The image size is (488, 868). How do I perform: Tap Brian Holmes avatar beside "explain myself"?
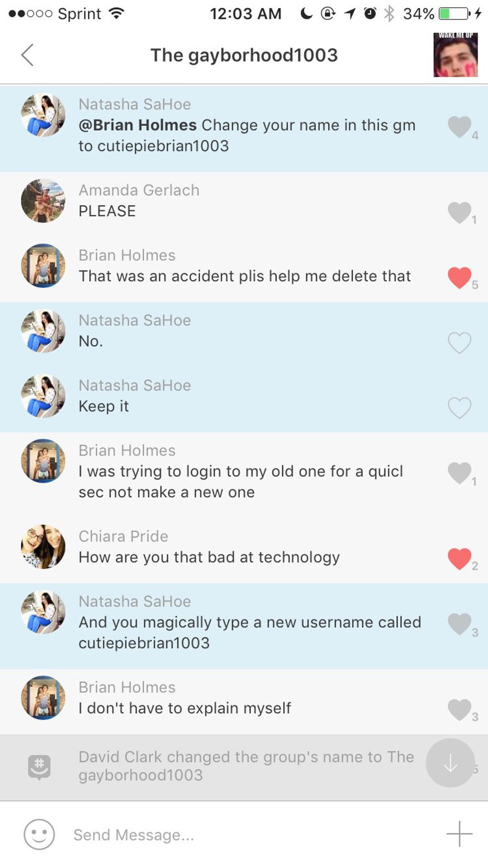pos(43,697)
